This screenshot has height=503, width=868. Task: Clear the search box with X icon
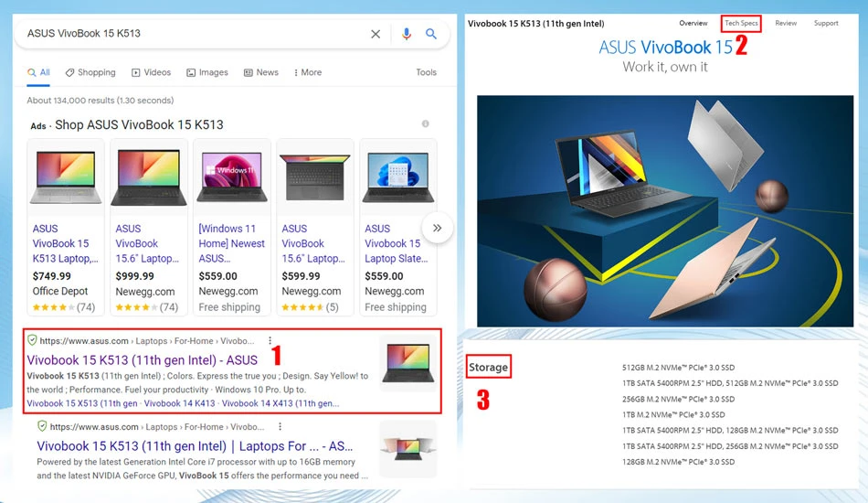coord(376,34)
